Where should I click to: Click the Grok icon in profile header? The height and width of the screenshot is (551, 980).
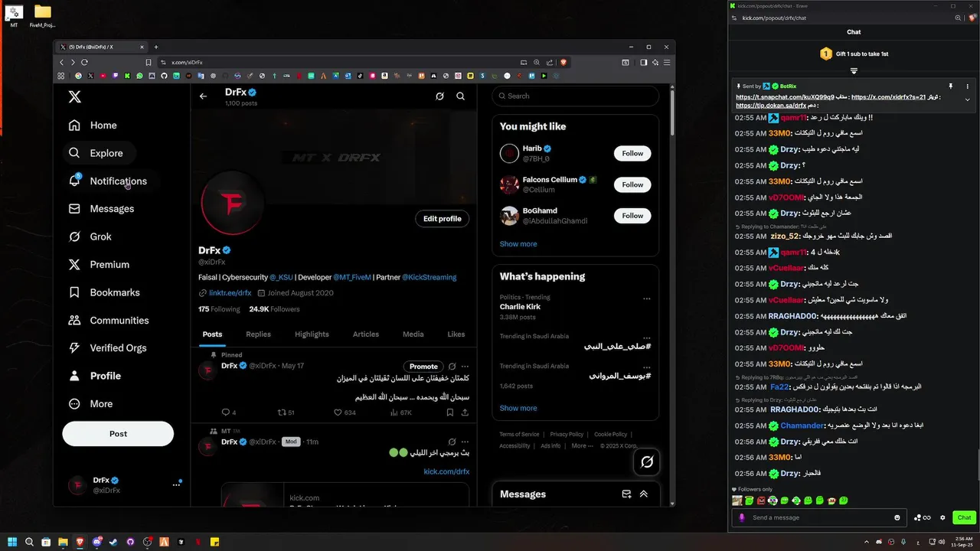coord(439,96)
